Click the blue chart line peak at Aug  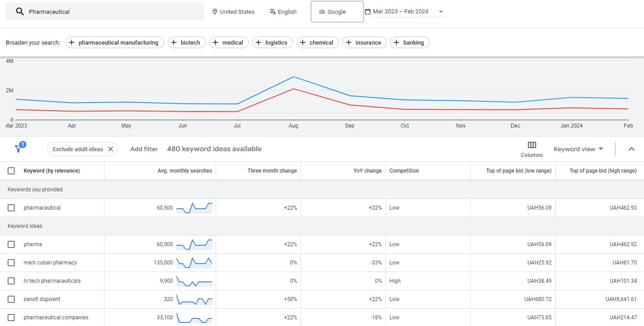[293, 77]
